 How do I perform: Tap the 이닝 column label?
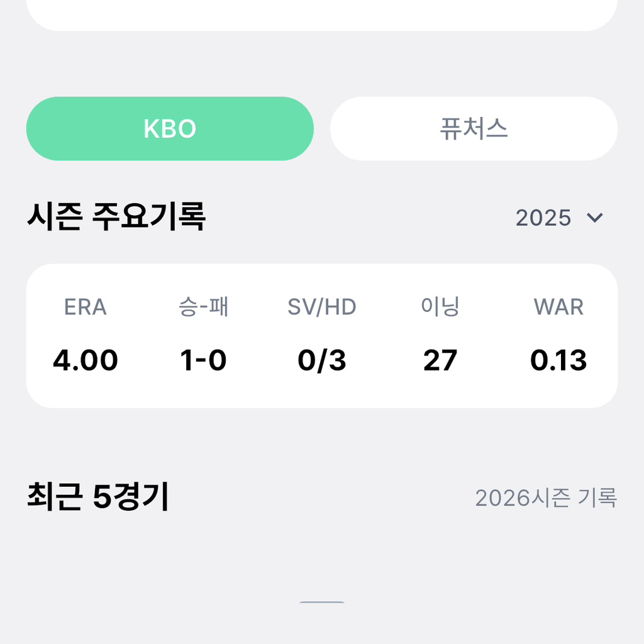(x=440, y=307)
